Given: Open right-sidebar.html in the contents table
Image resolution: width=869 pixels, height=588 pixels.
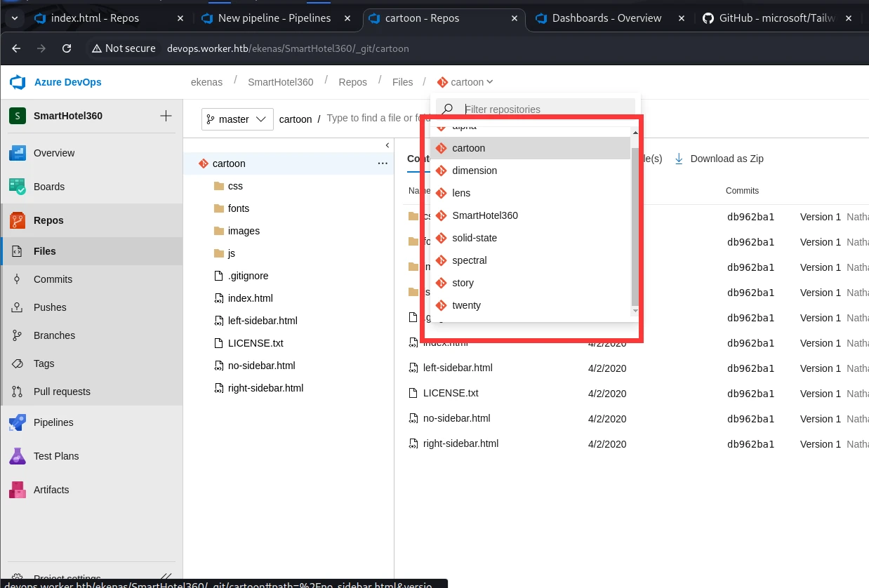Looking at the screenshot, I should click(x=460, y=443).
